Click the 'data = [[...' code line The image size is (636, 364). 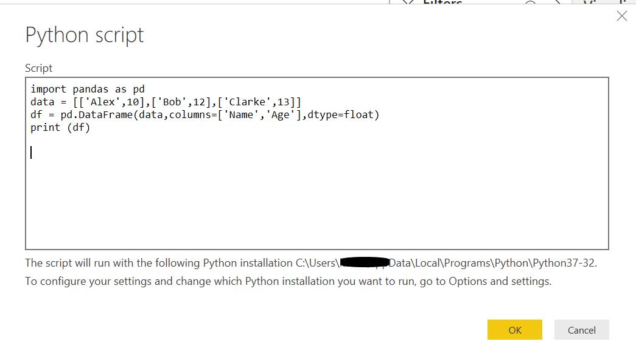[166, 102]
